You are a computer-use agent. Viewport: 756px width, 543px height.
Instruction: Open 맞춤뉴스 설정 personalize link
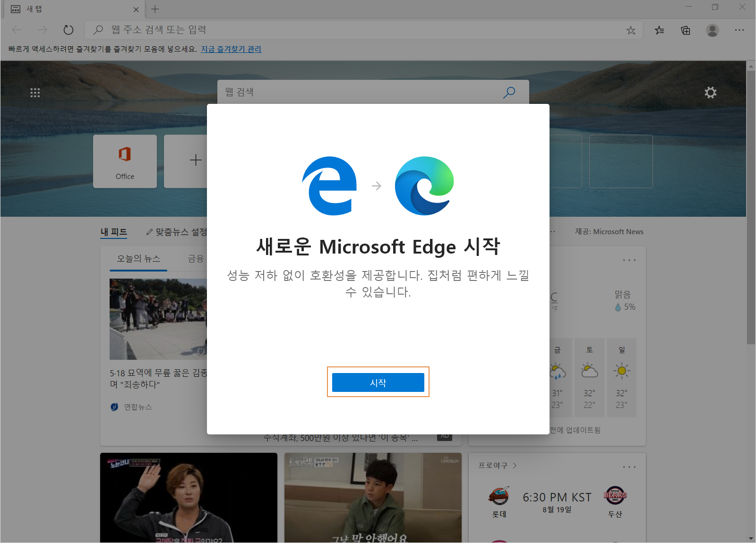tap(177, 232)
